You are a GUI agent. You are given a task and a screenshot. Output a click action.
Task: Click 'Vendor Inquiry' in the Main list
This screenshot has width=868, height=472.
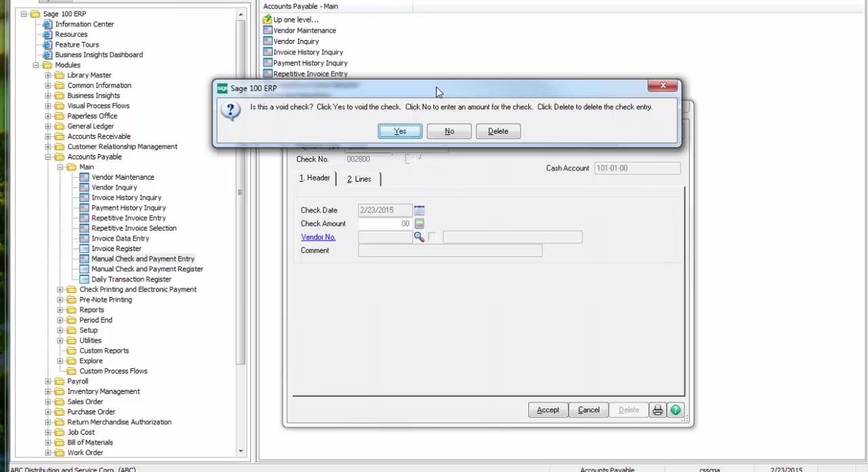(x=296, y=41)
